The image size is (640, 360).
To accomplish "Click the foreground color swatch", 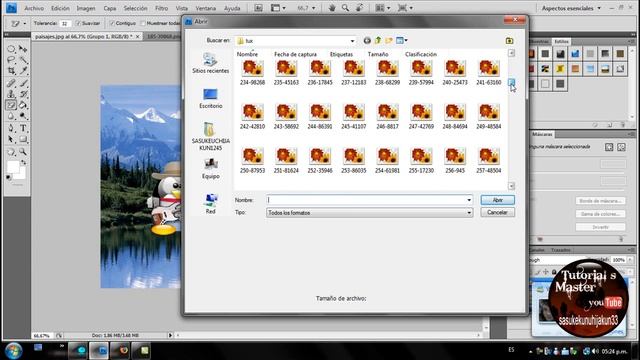I will pos(13,167).
